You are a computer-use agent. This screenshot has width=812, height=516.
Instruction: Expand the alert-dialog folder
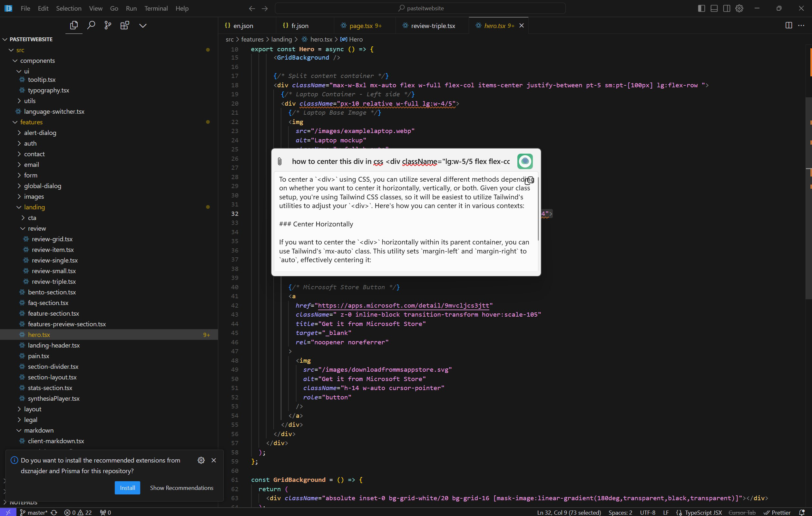point(109,132)
